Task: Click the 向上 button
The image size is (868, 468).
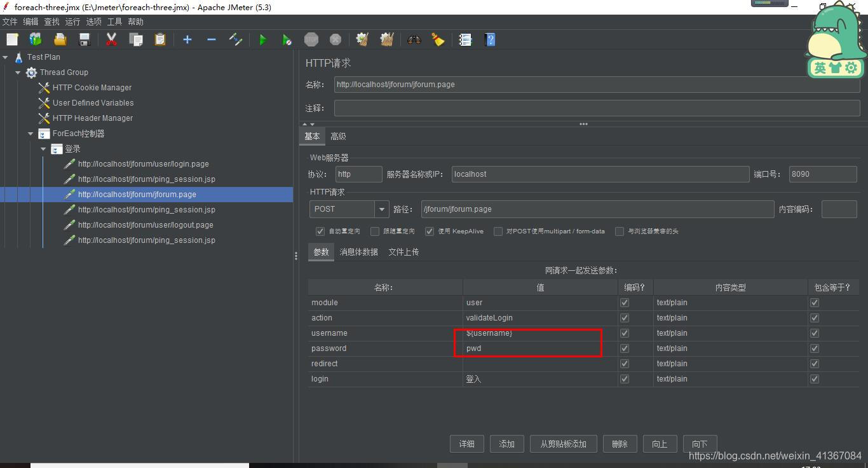Action: click(x=660, y=444)
